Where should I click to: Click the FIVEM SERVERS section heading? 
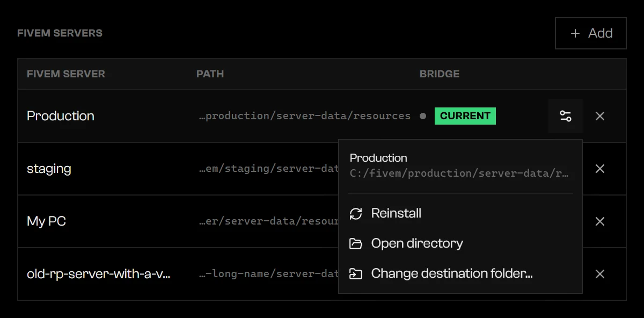click(60, 33)
